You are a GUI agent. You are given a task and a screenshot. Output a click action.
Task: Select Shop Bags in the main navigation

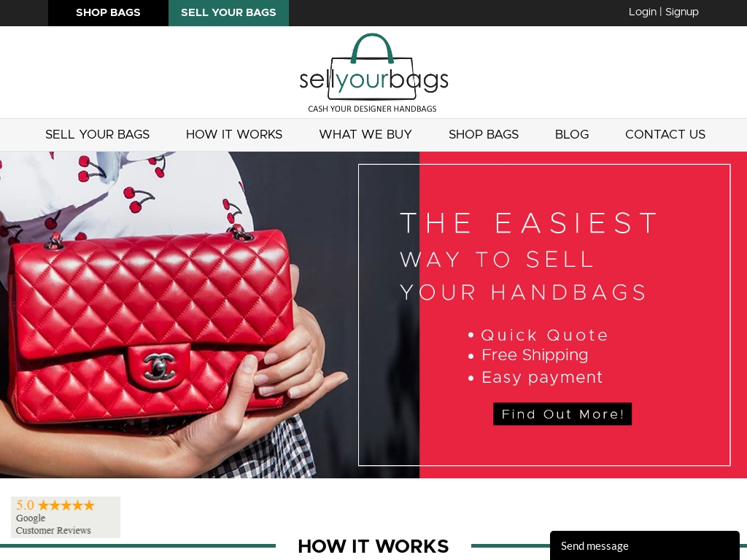(484, 134)
